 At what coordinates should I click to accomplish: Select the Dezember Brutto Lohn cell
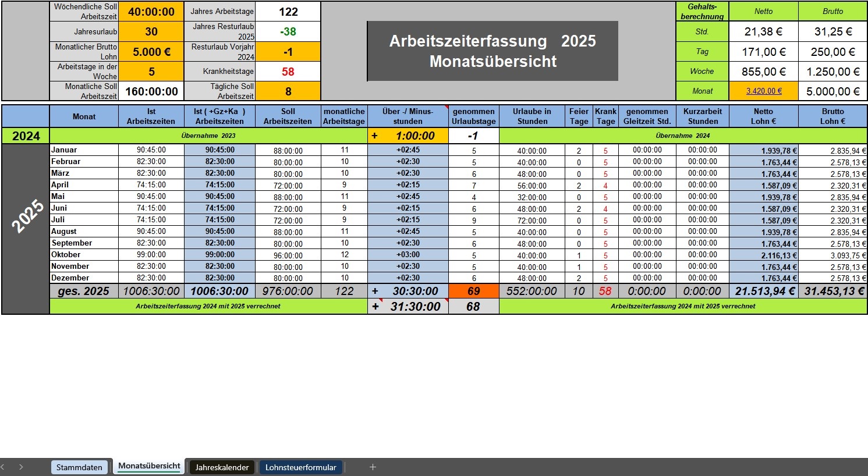coord(832,278)
